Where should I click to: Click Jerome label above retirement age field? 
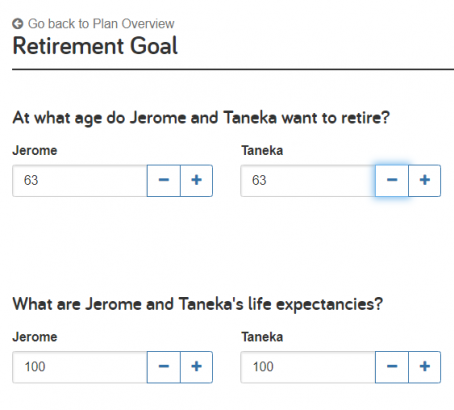pyautogui.click(x=35, y=150)
